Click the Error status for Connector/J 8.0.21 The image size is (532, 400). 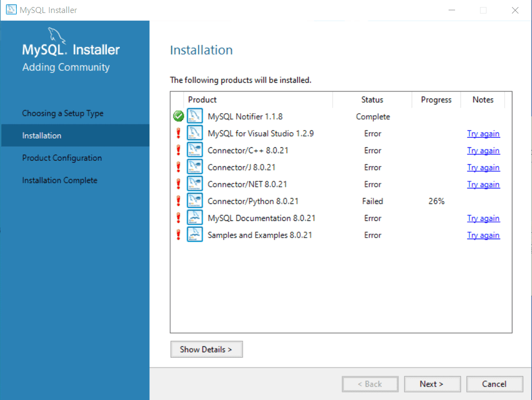[373, 167]
